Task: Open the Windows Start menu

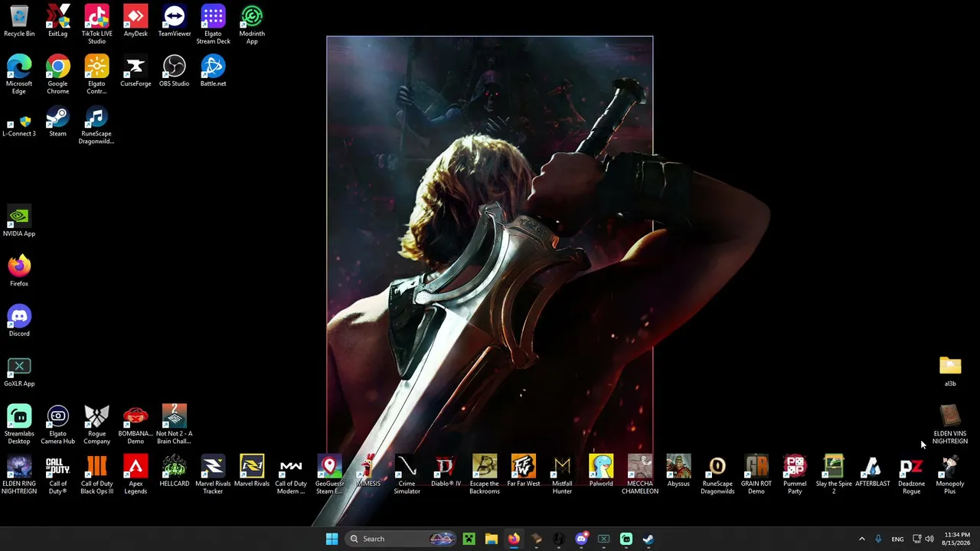Action: 332,539
